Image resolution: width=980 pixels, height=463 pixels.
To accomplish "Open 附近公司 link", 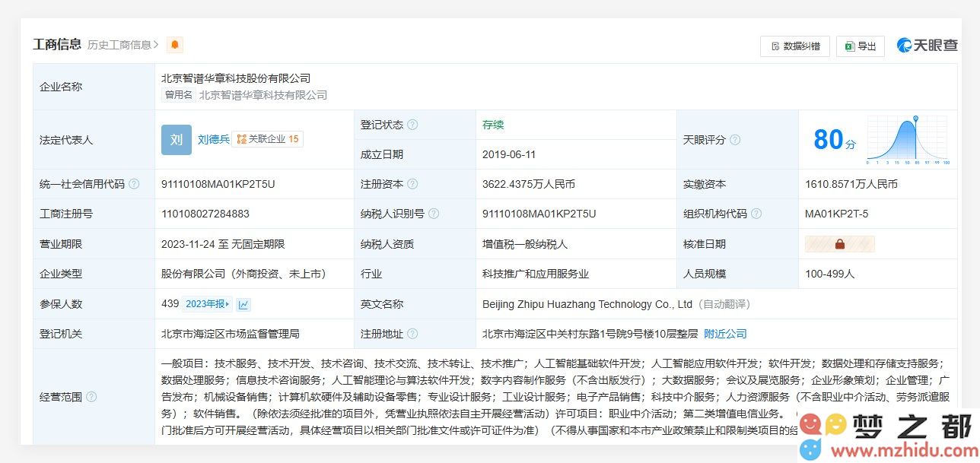I will [x=725, y=334].
